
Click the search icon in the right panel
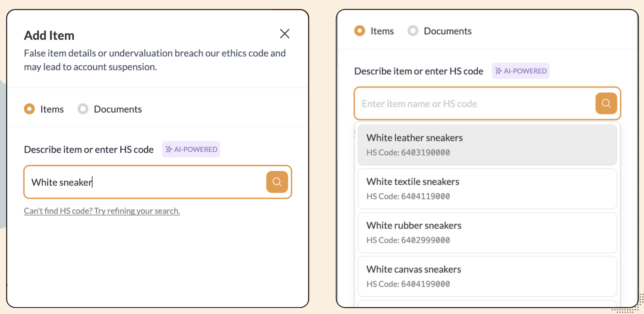click(606, 103)
